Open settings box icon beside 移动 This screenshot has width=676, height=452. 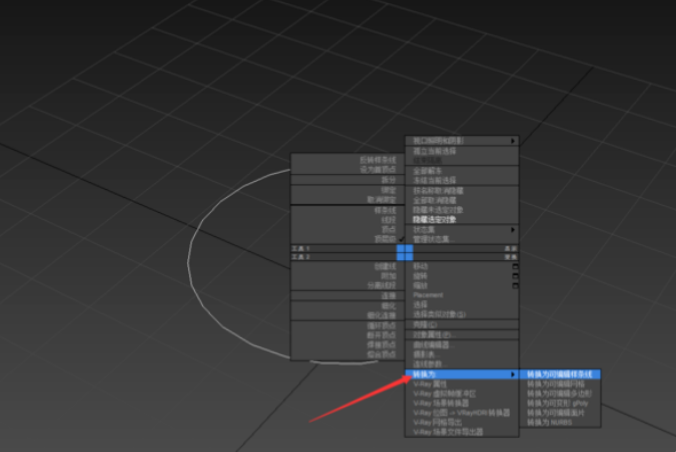(515, 267)
